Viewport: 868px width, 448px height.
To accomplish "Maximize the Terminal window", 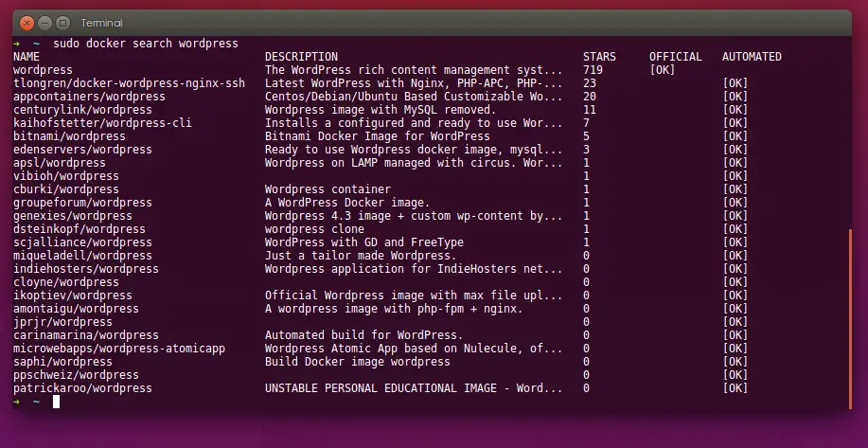I will click(x=63, y=23).
